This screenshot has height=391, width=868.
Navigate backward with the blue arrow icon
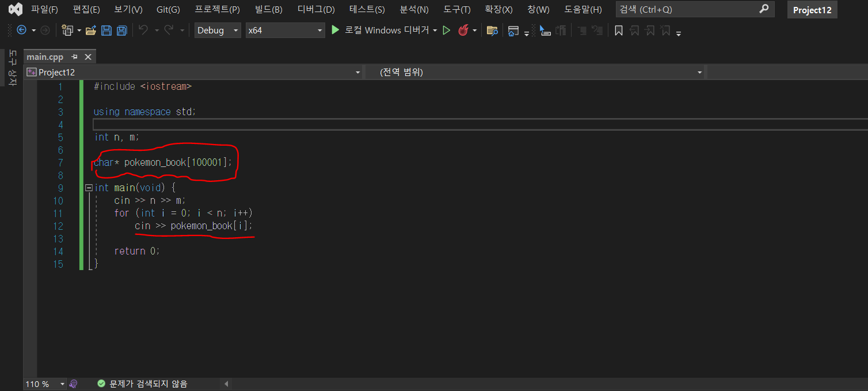coord(21,30)
